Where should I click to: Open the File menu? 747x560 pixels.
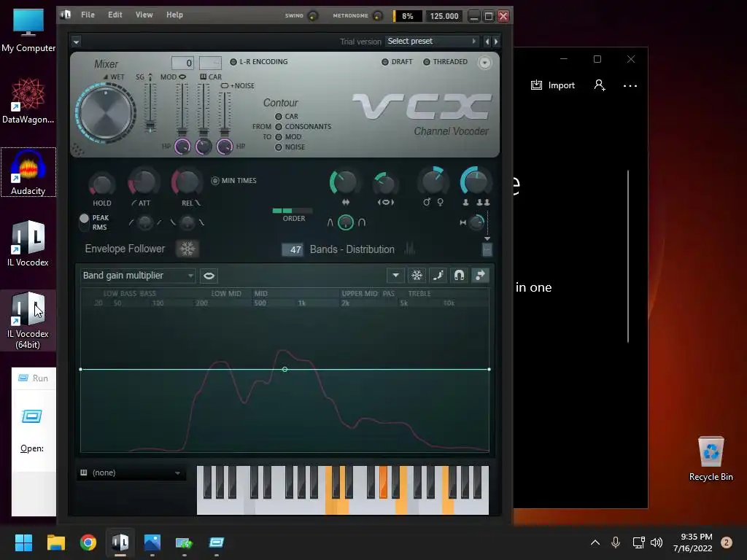pos(88,15)
